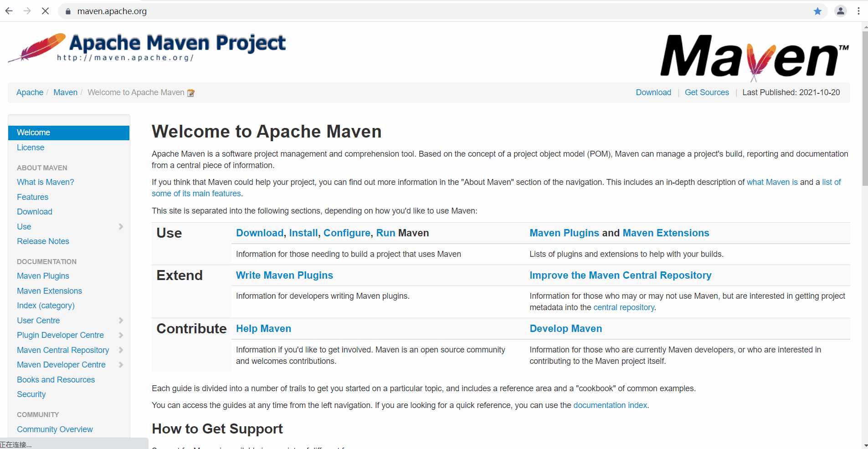Expand Plugin Developer Centre chevron
Screen dimensions: 868x449
(121, 335)
